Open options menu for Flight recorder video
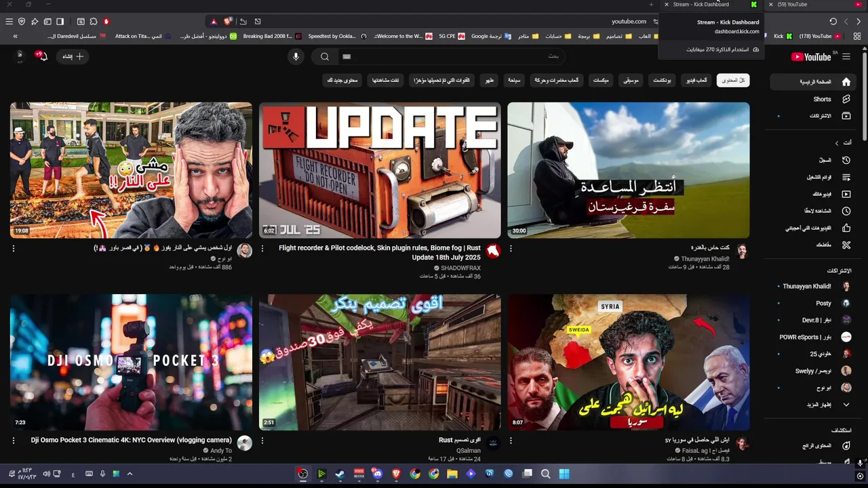The image size is (868, 488). [x=262, y=249]
